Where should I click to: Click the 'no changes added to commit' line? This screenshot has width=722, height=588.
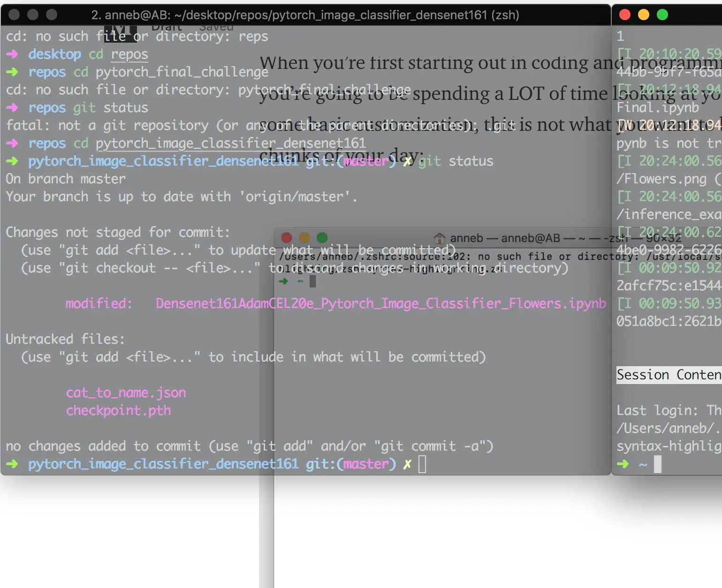[x=250, y=446]
